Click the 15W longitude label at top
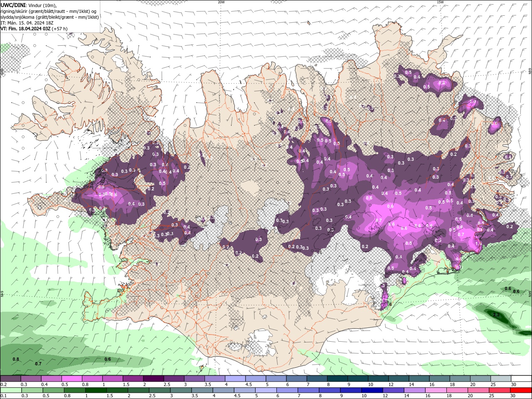Viewport: 532px width, 399px height. (441, 2)
